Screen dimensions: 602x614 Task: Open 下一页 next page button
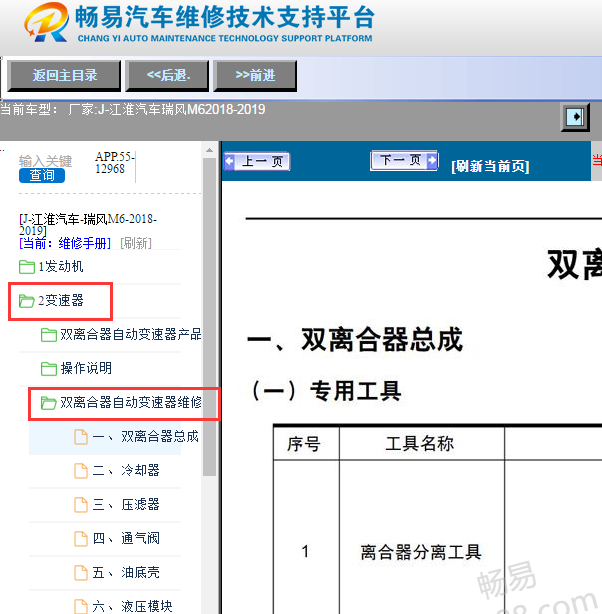point(404,160)
